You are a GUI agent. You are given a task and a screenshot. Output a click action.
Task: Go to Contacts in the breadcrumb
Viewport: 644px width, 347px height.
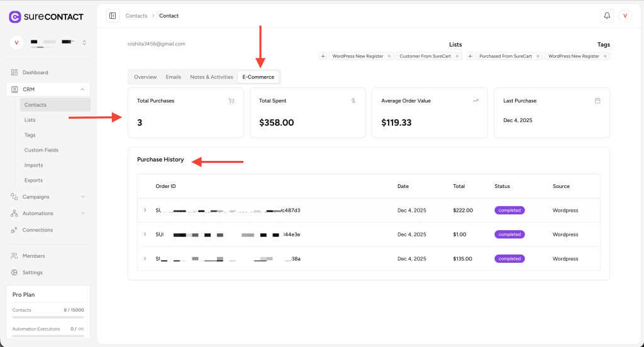coord(136,16)
